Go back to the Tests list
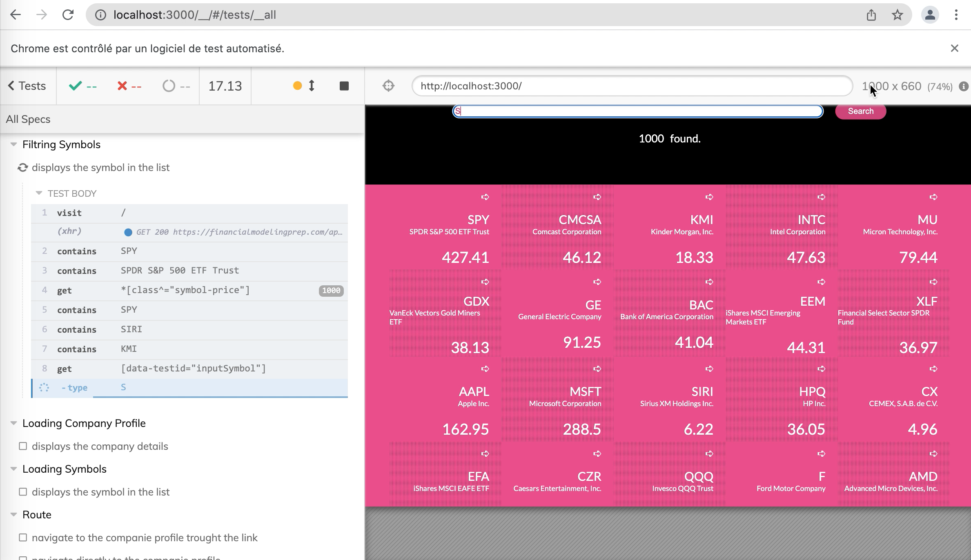This screenshot has height=560, width=971. coord(27,86)
